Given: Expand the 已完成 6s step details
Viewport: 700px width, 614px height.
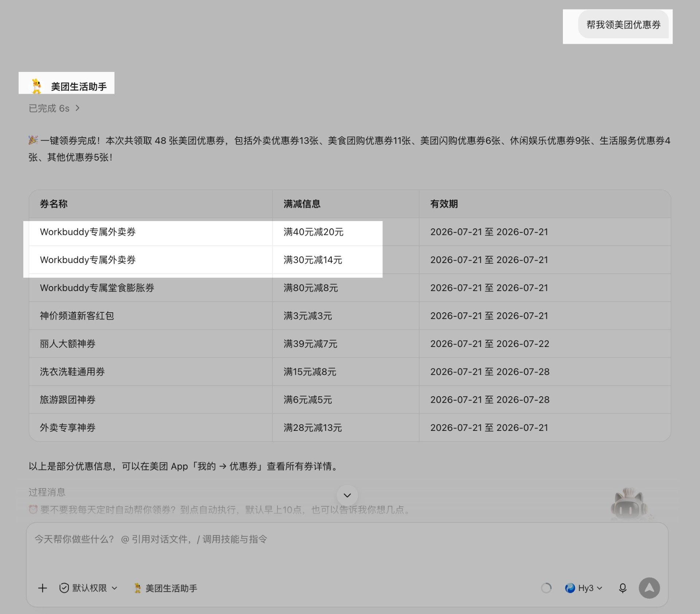Looking at the screenshot, I should (54, 108).
